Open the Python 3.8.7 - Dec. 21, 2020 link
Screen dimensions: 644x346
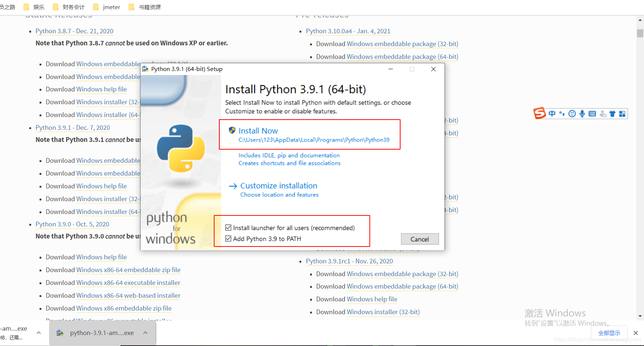tap(74, 31)
